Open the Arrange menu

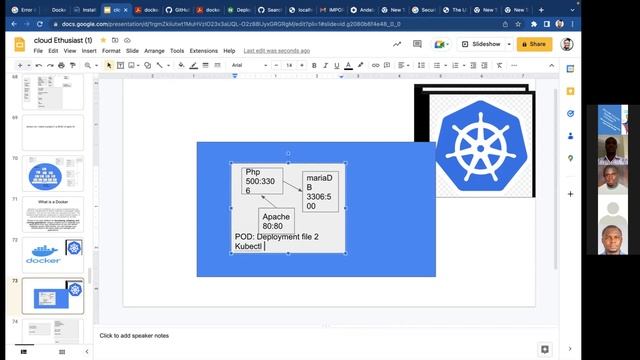point(154,51)
